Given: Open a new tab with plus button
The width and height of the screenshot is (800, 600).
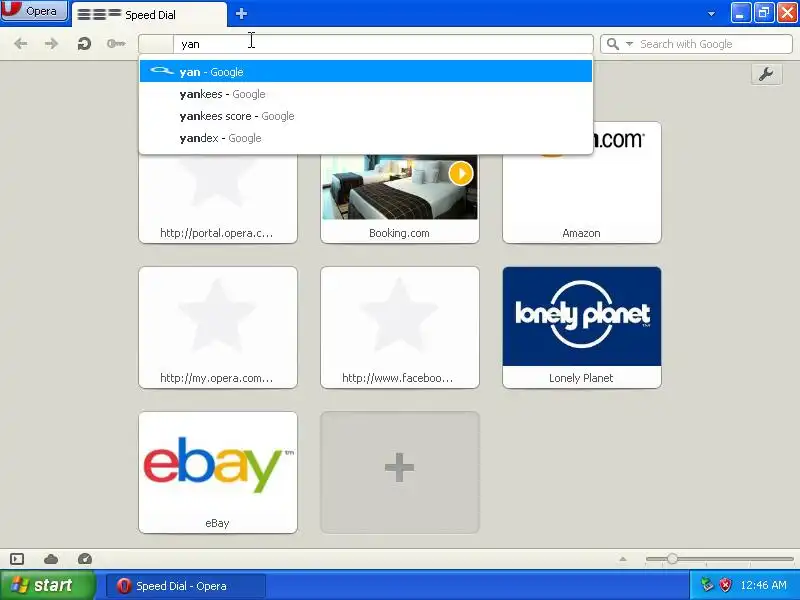Looking at the screenshot, I should [241, 14].
